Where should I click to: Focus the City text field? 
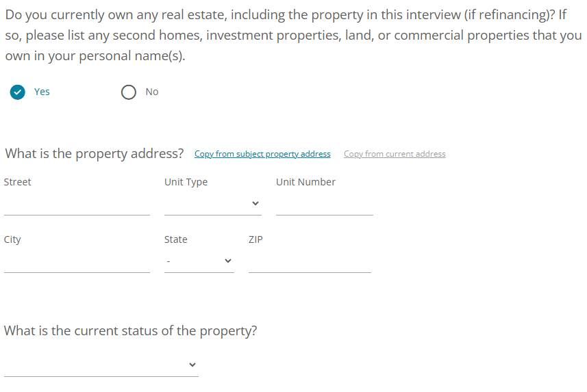coord(77,262)
